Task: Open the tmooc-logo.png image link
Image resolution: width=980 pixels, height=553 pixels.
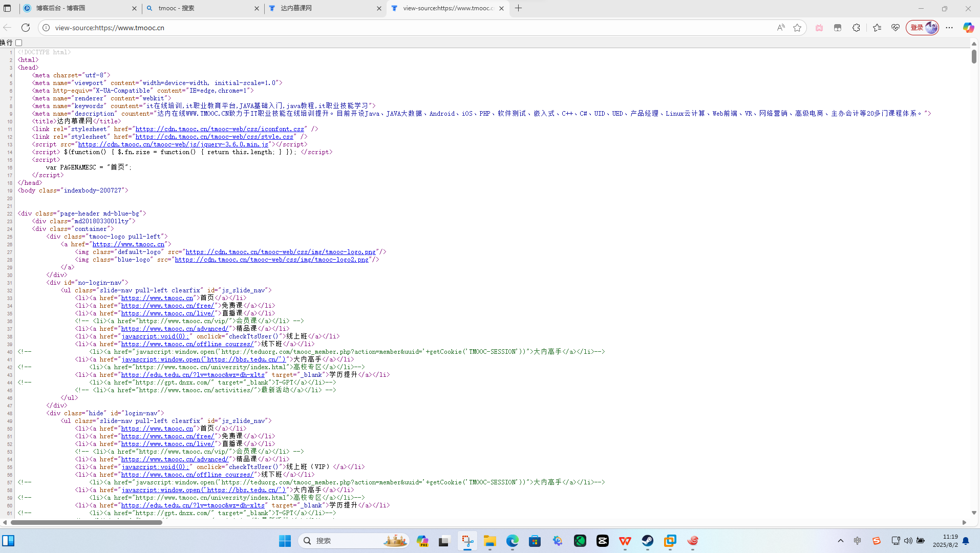Action: click(281, 252)
